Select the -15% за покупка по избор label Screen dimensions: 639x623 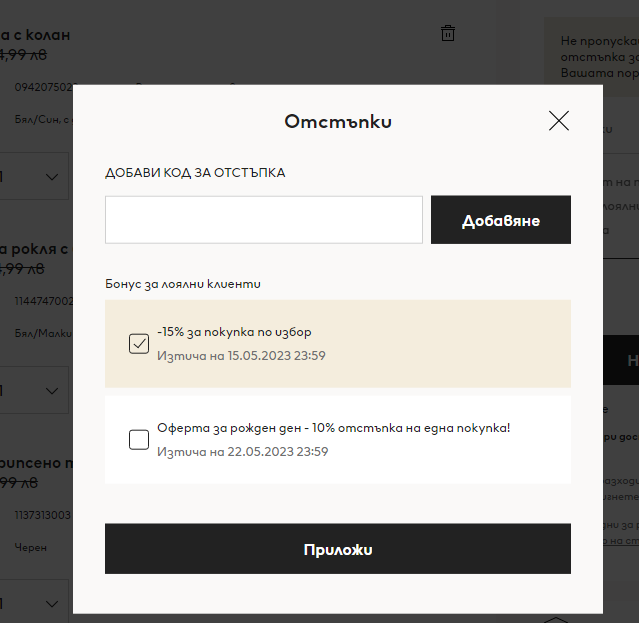pyautogui.click(x=234, y=332)
